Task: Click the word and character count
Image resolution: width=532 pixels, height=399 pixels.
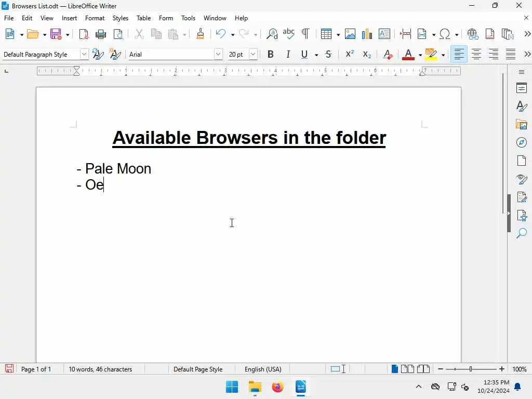Action: 100,369
